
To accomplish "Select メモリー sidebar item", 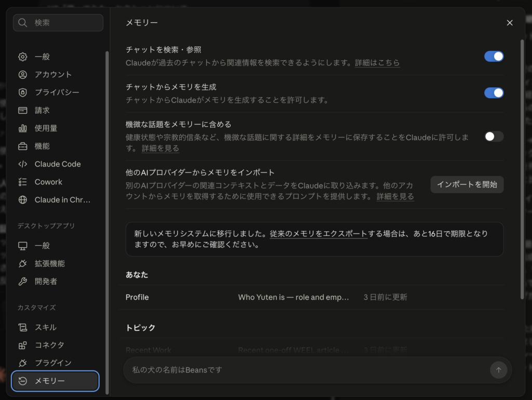I will (x=55, y=381).
